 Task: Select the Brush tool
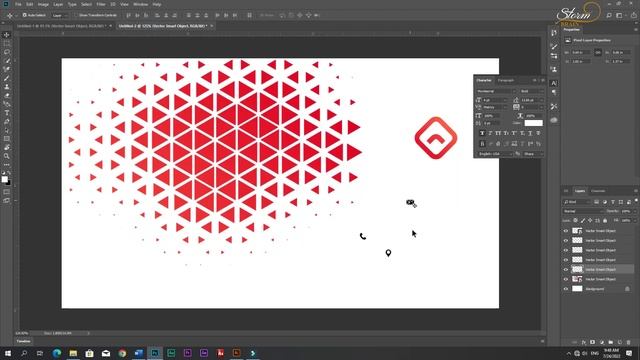[7, 78]
